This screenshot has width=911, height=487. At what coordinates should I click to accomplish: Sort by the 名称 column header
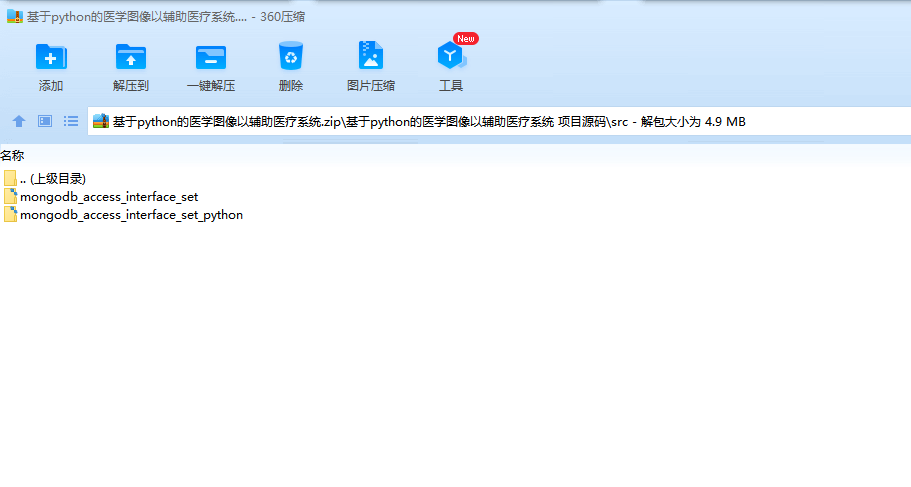click(x=12, y=155)
